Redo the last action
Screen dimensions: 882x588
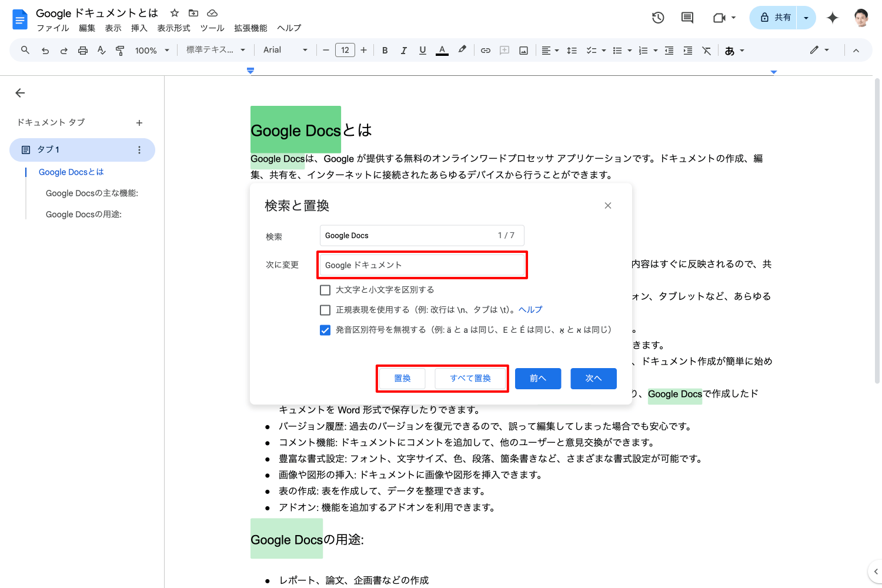click(64, 51)
